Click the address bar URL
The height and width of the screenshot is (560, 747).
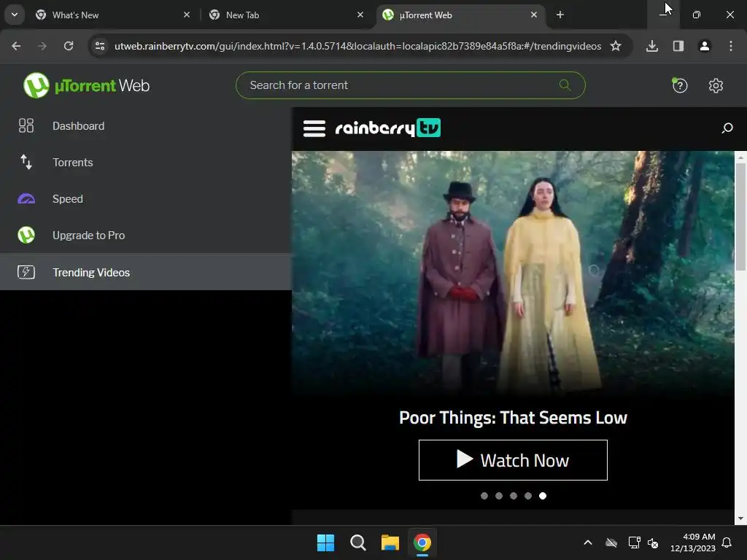pos(357,46)
